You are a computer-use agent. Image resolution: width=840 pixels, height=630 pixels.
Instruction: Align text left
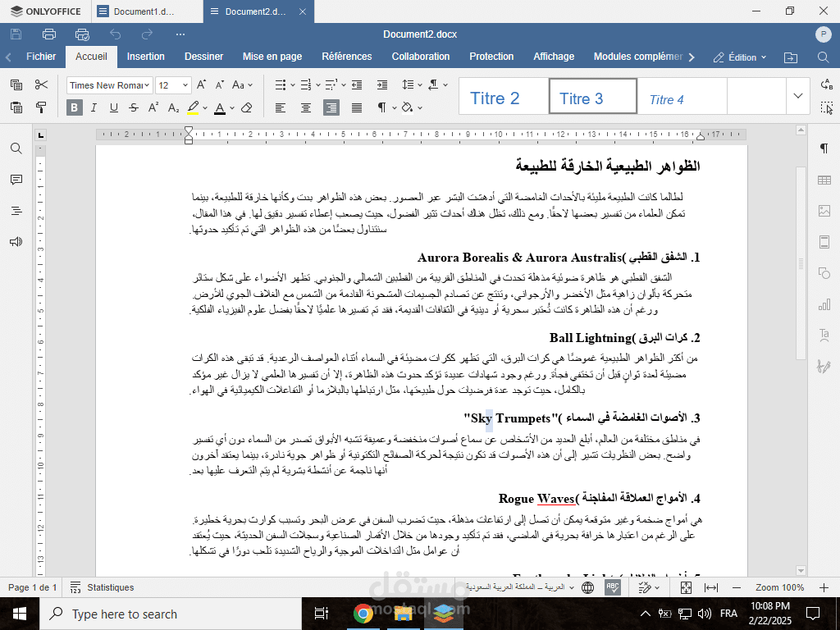(x=281, y=107)
